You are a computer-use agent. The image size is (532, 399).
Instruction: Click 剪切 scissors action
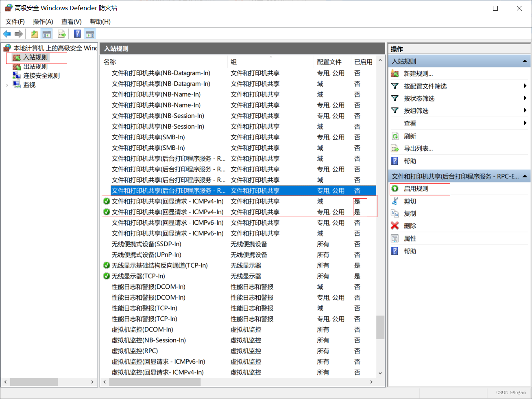410,201
